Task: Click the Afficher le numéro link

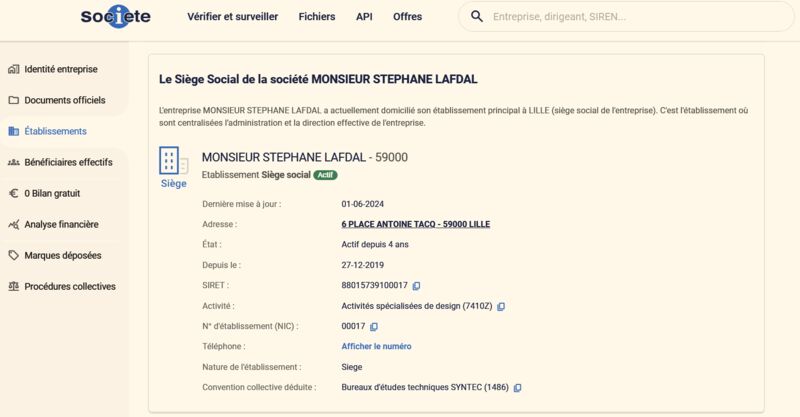Action: [377, 346]
